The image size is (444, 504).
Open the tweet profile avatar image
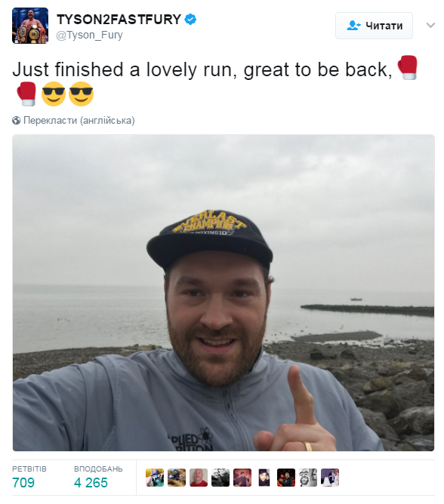[x=30, y=26]
